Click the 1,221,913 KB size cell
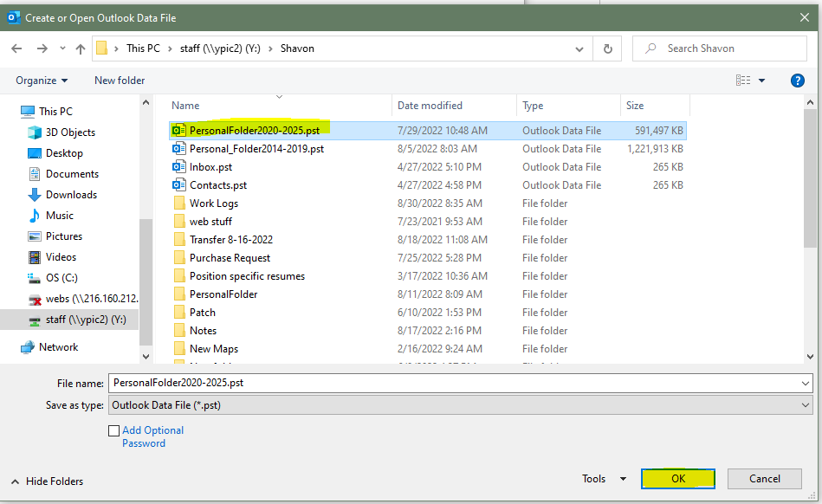This screenshot has height=504, width=822. point(656,149)
